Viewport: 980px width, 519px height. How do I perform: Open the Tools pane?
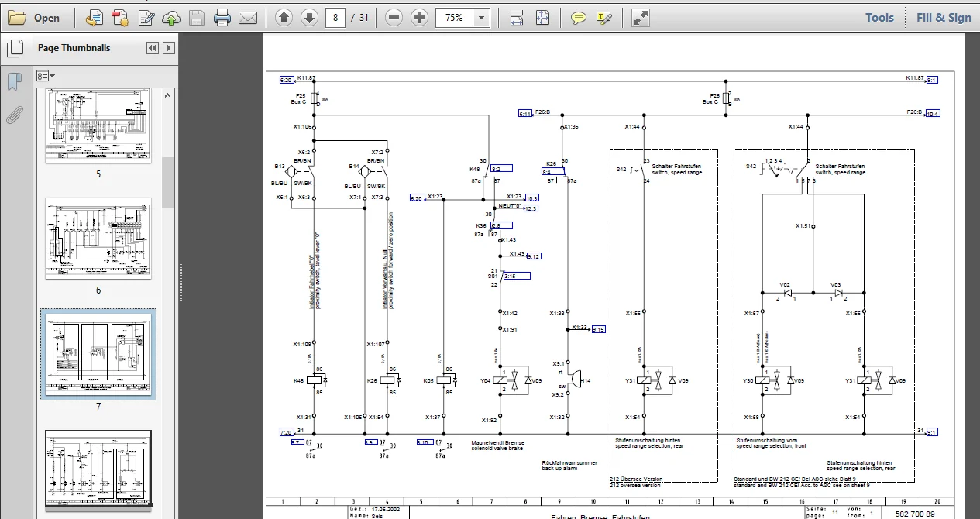click(879, 17)
